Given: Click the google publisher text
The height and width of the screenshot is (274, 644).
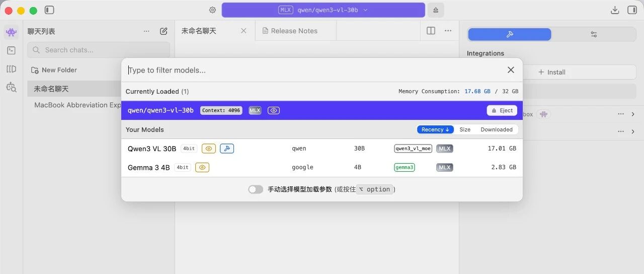Looking at the screenshot, I should (x=302, y=167).
